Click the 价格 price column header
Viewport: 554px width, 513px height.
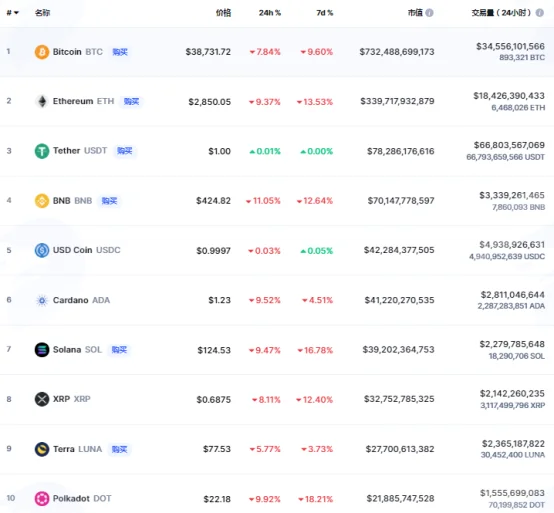point(223,13)
